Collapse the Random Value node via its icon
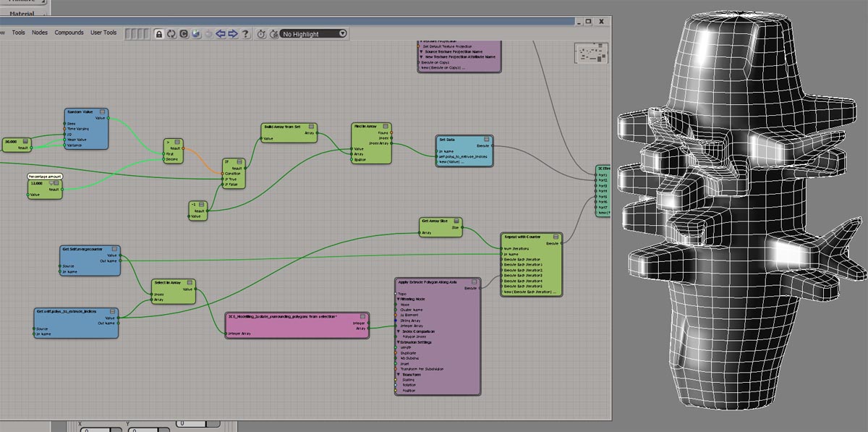This screenshot has height=432, width=868. point(103,112)
